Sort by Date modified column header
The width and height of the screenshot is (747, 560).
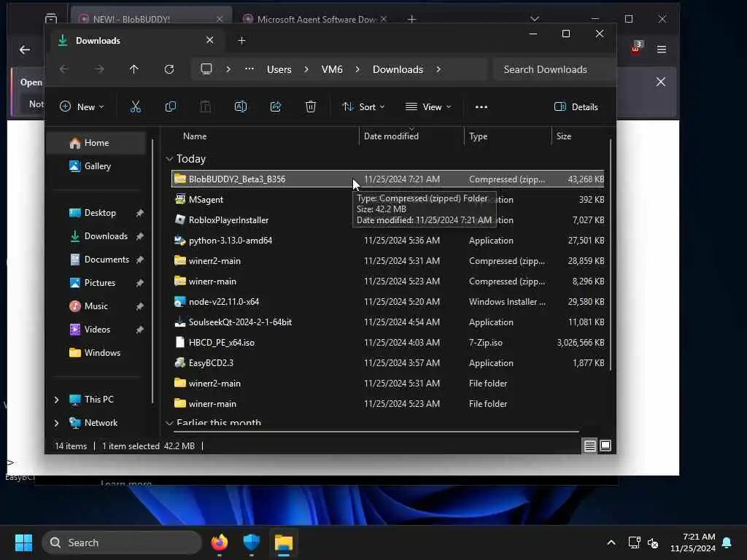(391, 136)
